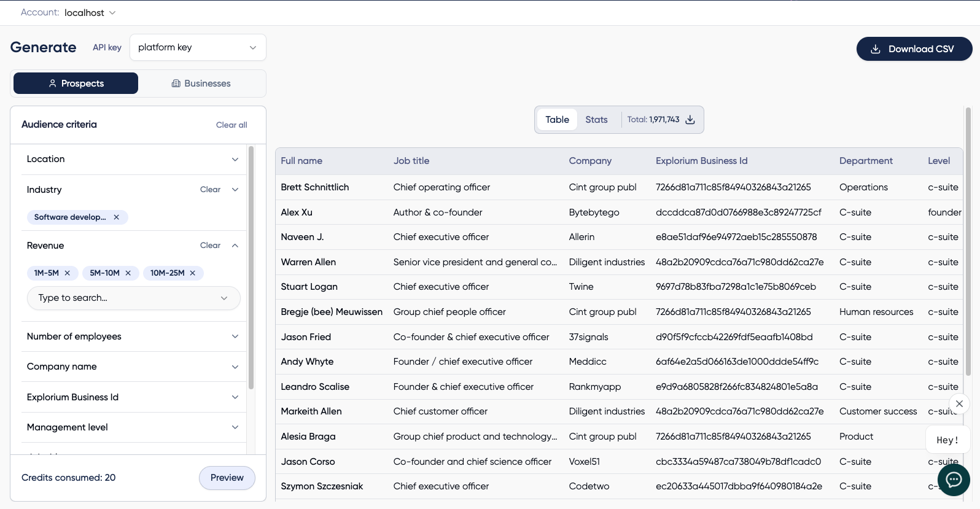Click the Department column header
The height and width of the screenshot is (509, 980).
[x=866, y=161]
